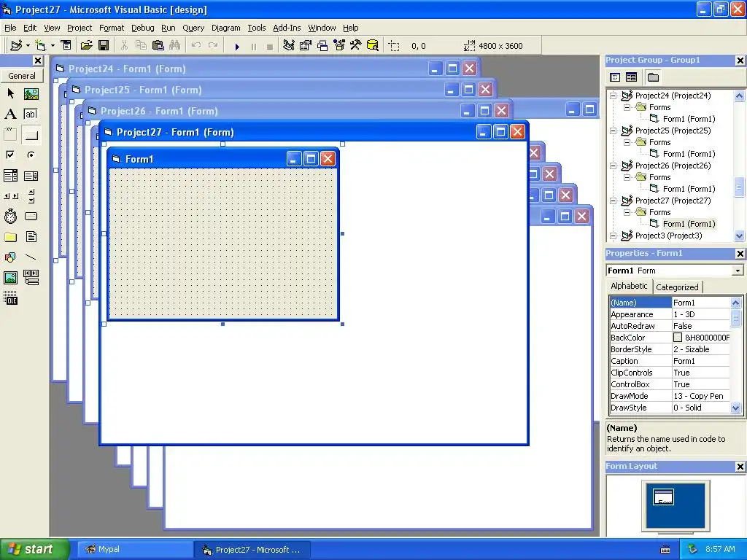
Task: Select the DriveListBox control tool
Action: tap(31, 216)
